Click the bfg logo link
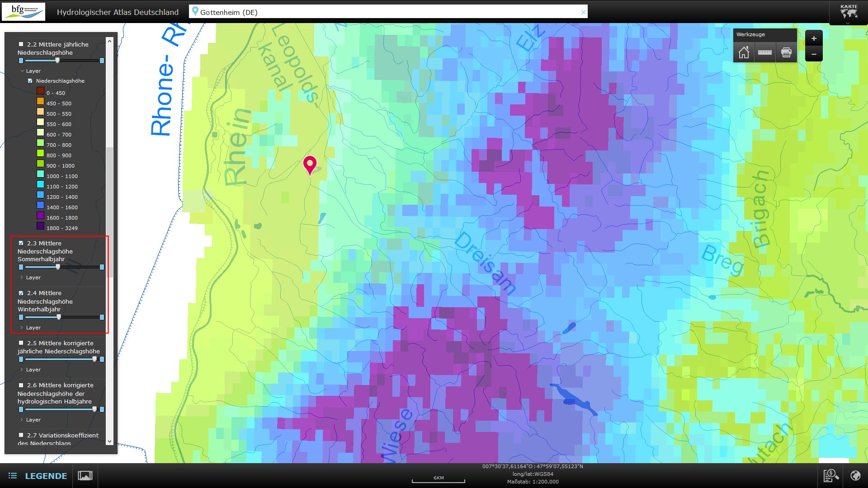 click(x=24, y=11)
